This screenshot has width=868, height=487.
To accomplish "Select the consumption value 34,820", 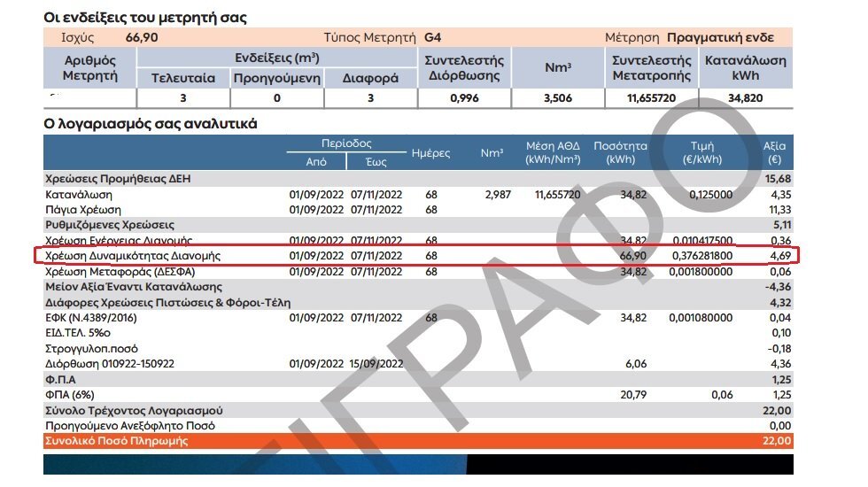I will pos(745,98).
